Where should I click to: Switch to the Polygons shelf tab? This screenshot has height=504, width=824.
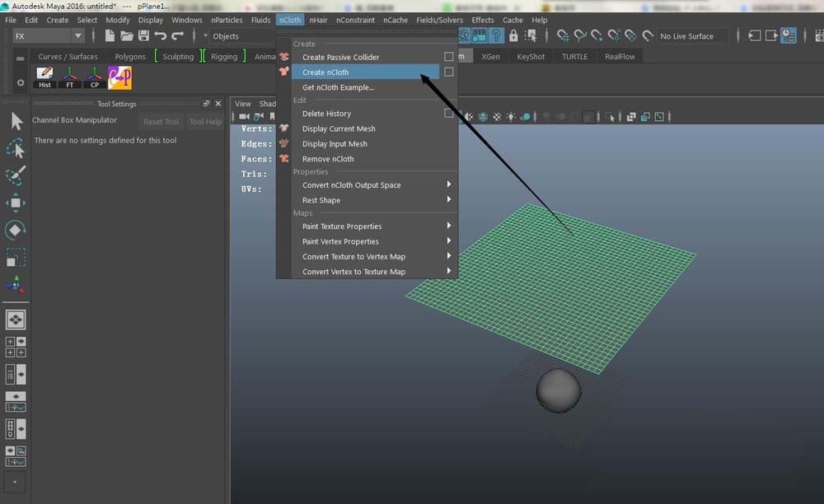coord(130,57)
